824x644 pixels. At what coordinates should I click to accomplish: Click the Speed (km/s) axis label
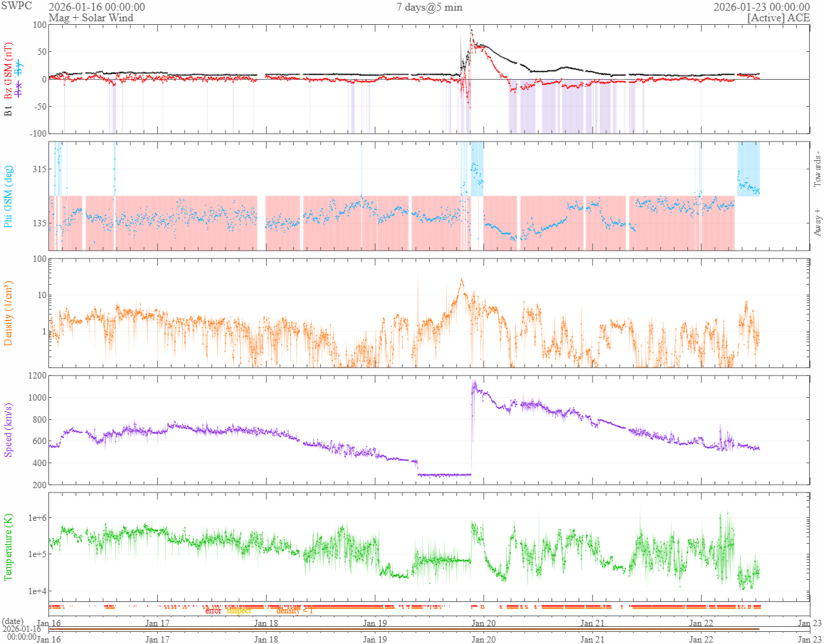pyautogui.click(x=9, y=430)
